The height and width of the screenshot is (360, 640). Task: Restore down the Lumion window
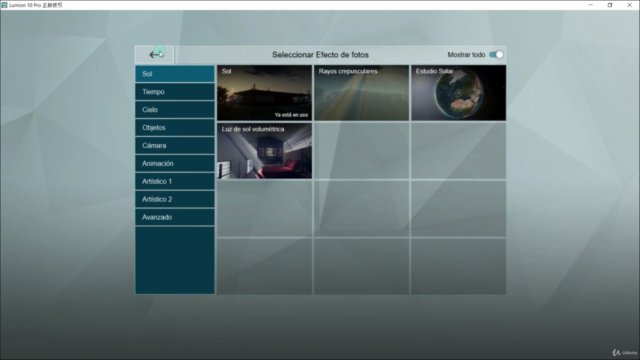point(610,5)
